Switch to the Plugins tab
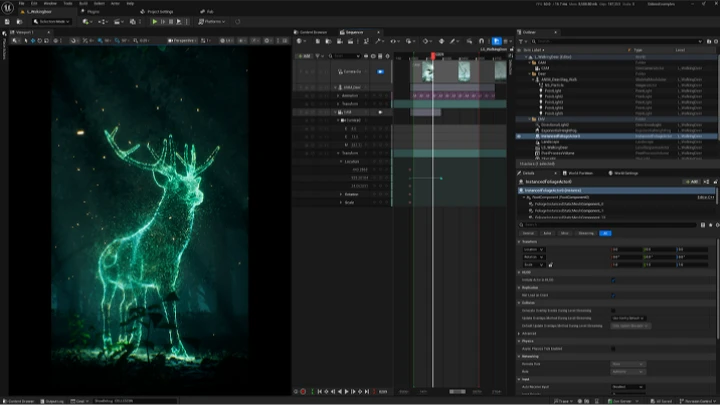The height and width of the screenshot is (405, 720). tap(90, 11)
